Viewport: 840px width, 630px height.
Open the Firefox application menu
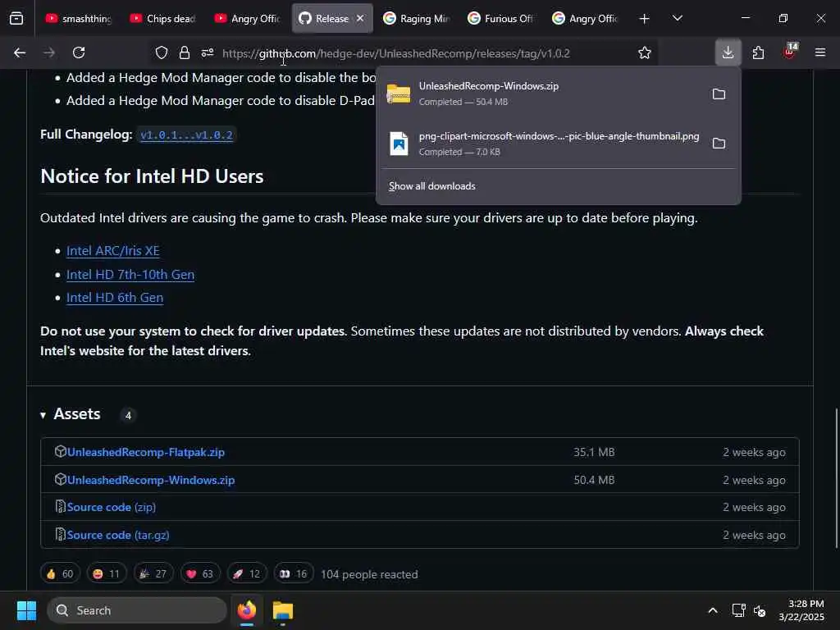820,52
